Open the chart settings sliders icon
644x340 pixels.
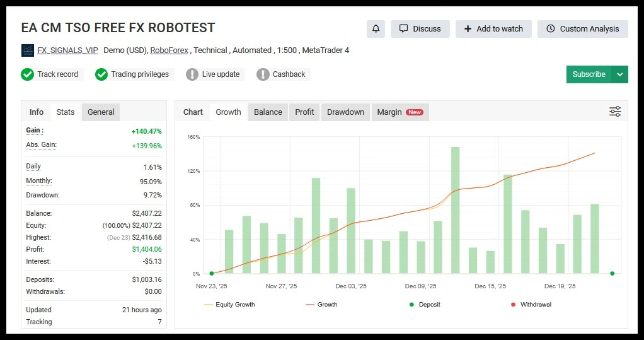(x=615, y=112)
